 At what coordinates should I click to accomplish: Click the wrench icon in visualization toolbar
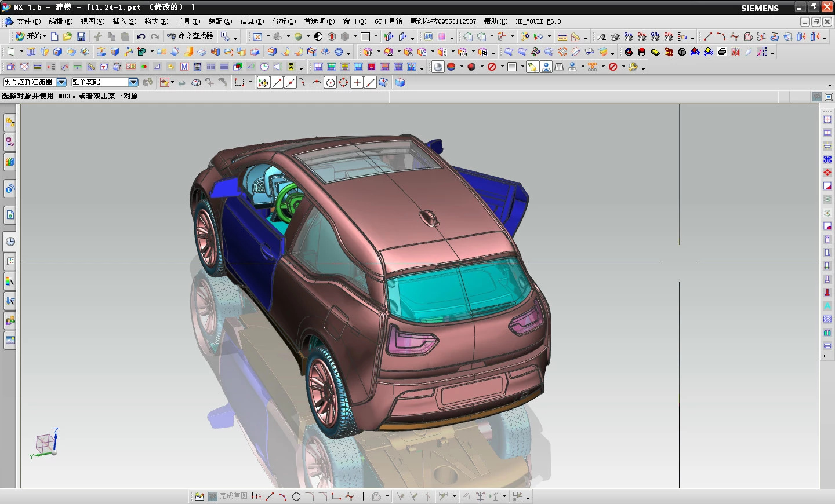click(x=633, y=67)
